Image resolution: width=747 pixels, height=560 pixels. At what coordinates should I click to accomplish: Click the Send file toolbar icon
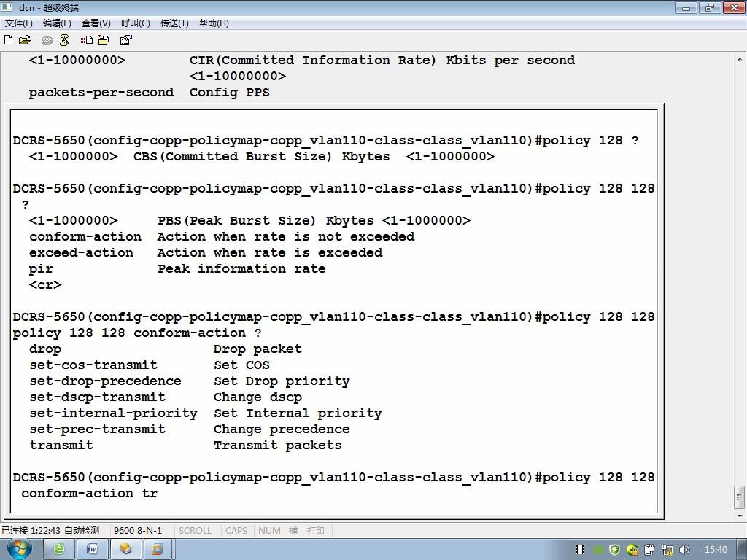coord(87,40)
